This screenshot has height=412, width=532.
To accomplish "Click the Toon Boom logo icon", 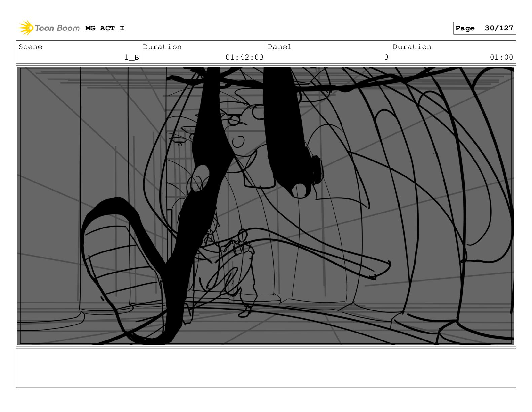I will 25,28.
